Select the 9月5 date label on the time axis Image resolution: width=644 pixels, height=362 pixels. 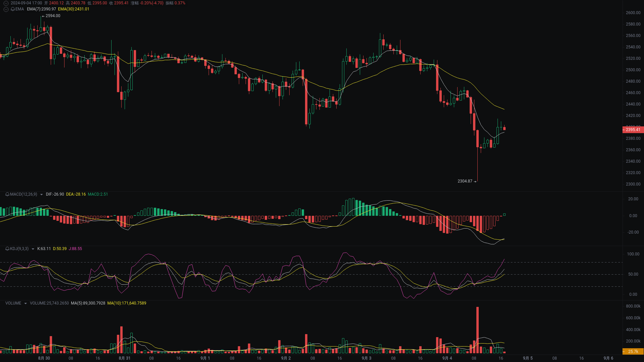(527, 358)
